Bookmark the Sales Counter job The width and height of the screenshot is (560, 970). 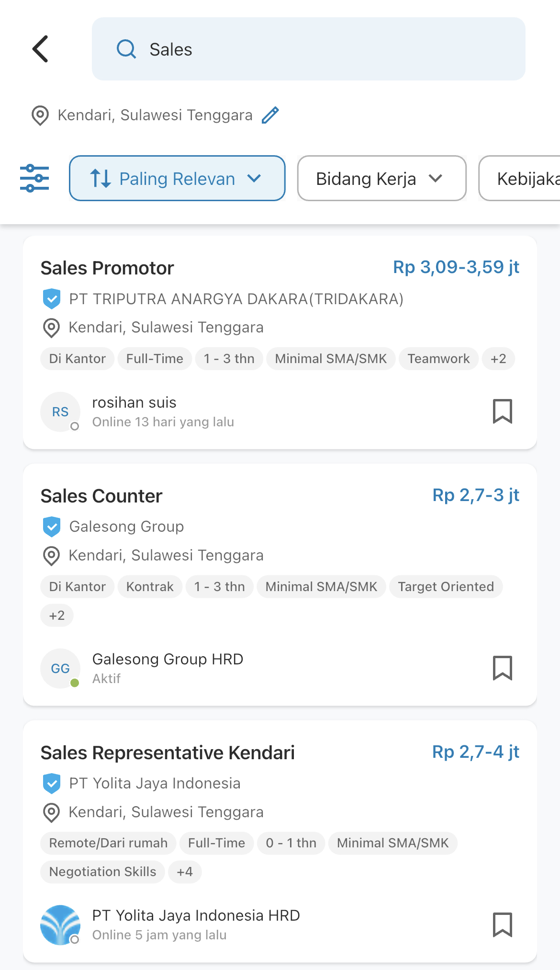[x=503, y=668]
